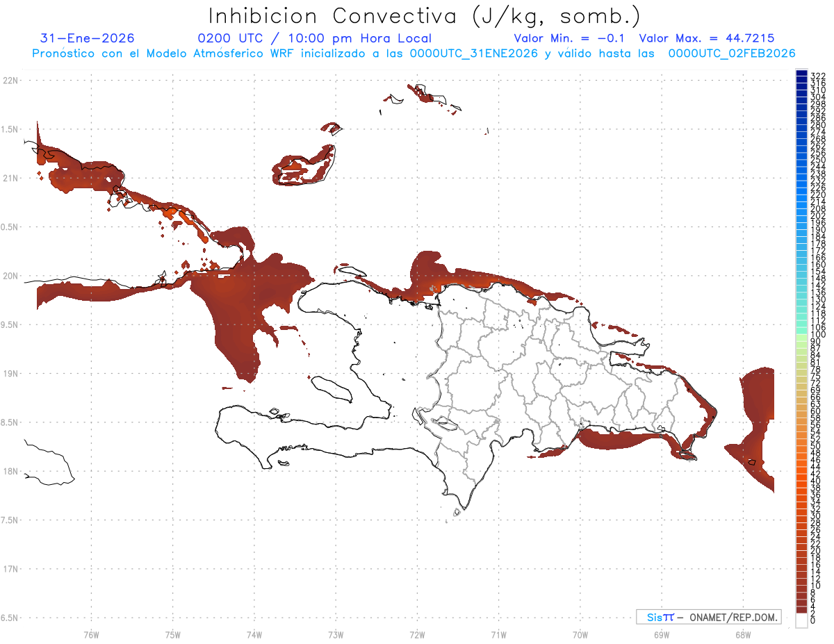Click the '6.5N' latitude label
This screenshot has width=834, height=644.
click(x=10, y=618)
